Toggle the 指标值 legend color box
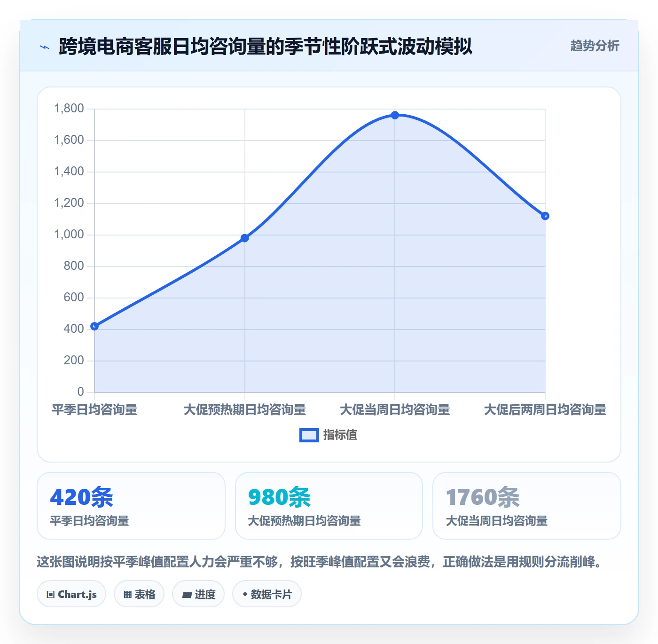 [x=309, y=435]
